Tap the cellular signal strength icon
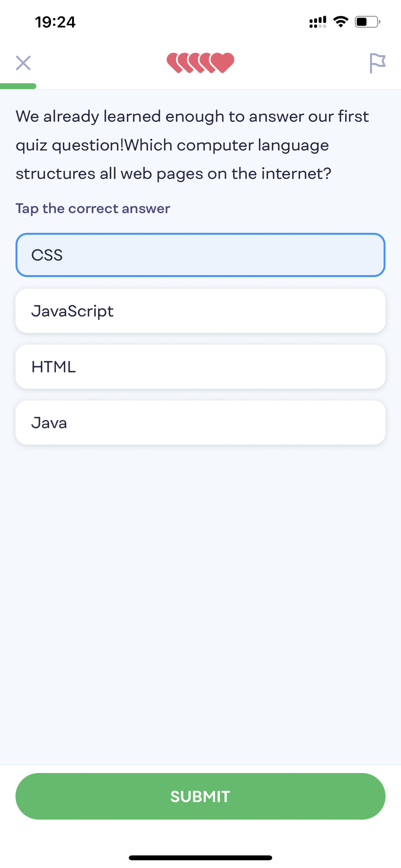 click(x=318, y=22)
